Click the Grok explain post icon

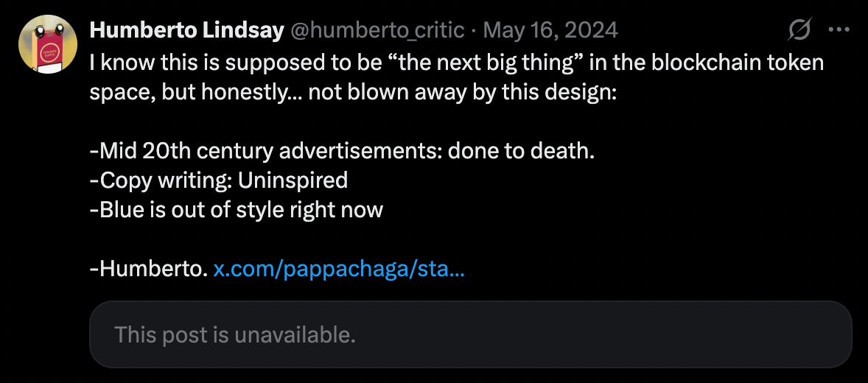[799, 29]
